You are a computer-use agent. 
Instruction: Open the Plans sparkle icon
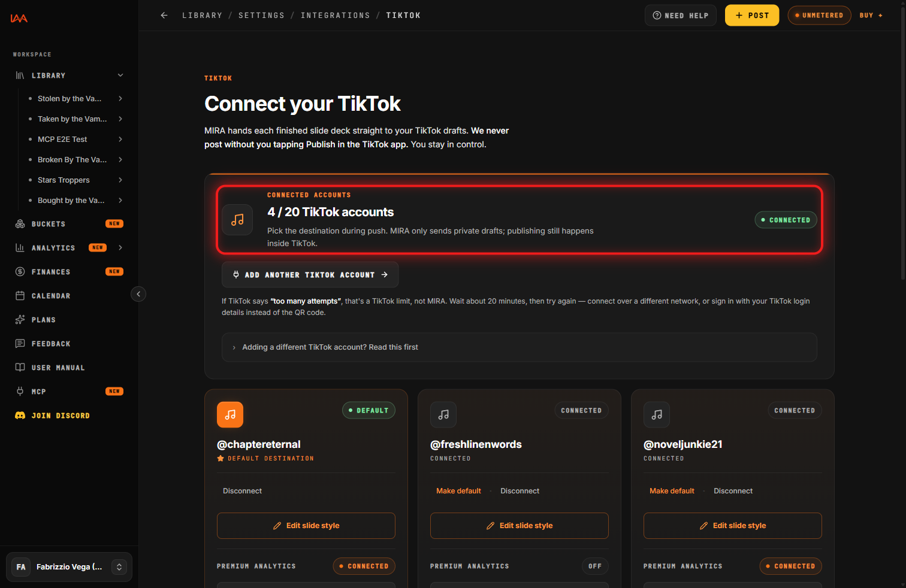(20, 320)
